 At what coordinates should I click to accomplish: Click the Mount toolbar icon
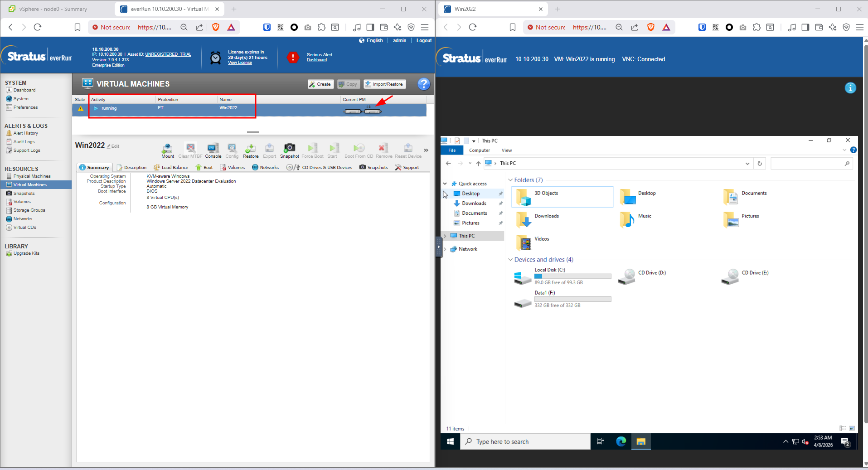167,149
